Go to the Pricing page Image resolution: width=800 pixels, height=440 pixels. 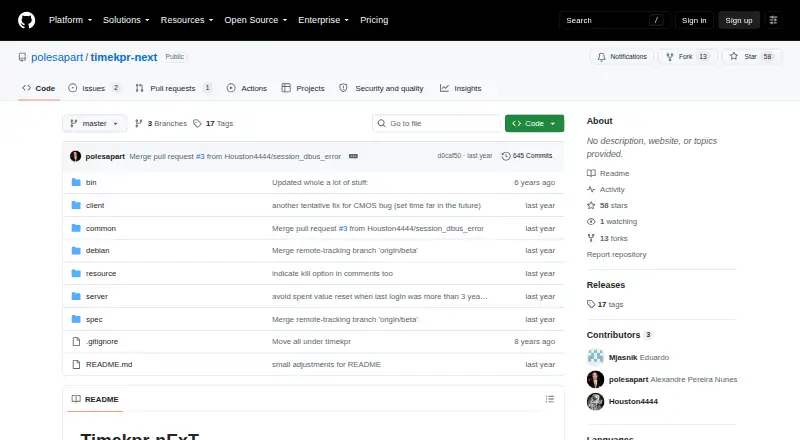click(x=374, y=20)
